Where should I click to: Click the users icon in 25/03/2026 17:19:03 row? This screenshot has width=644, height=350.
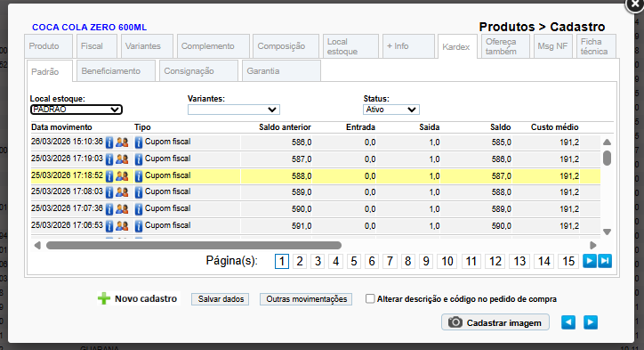122,159
